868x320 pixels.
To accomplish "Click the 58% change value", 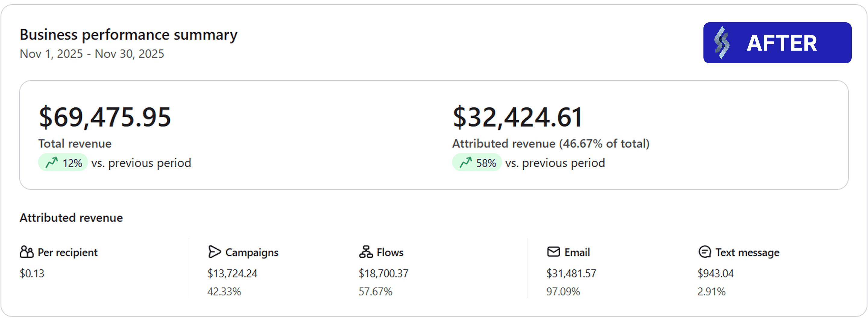I will (486, 163).
